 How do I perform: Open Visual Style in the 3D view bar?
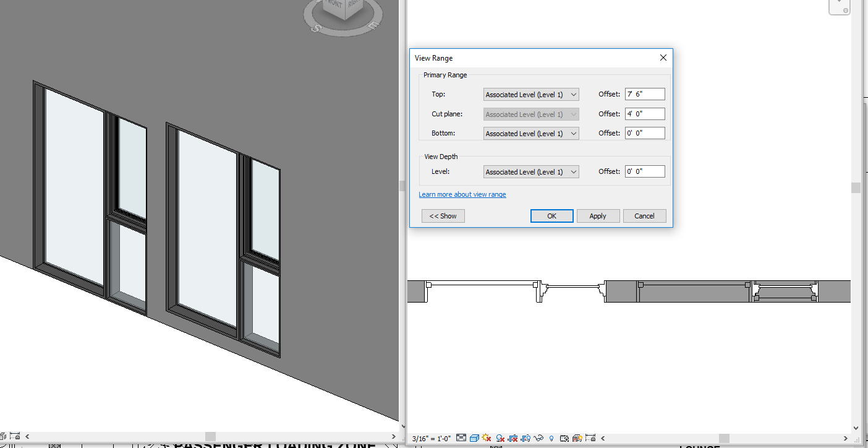pyautogui.click(x=2, y=436)
